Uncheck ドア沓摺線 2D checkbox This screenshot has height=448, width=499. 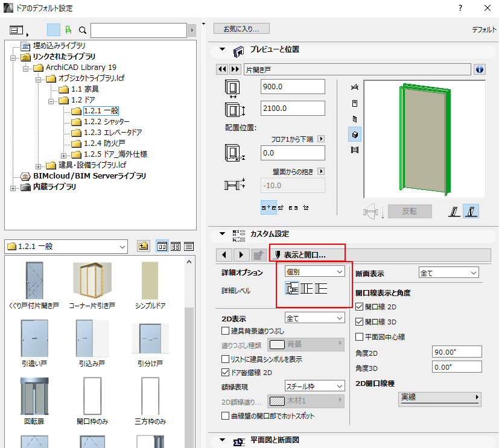tap(225, 372)
